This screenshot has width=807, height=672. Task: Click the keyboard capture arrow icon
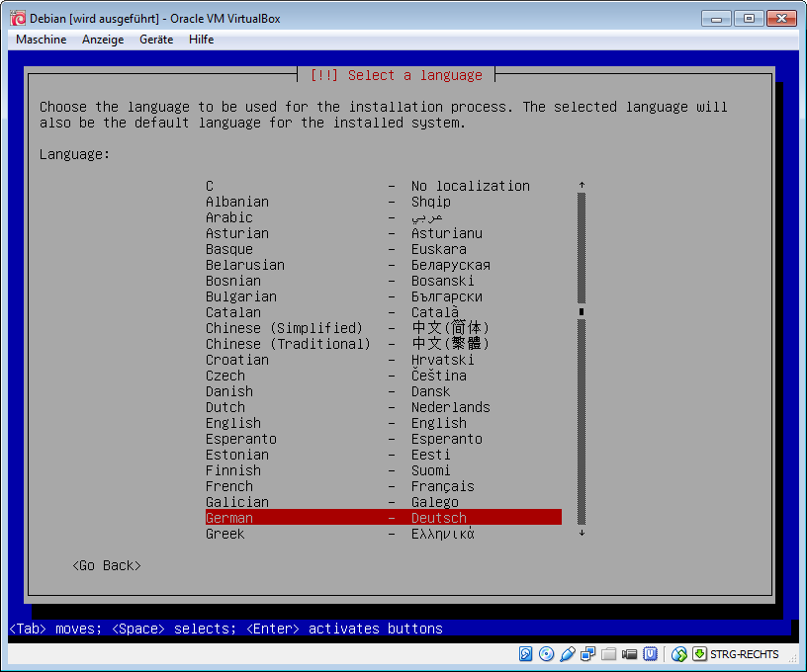tap(699, 654)
